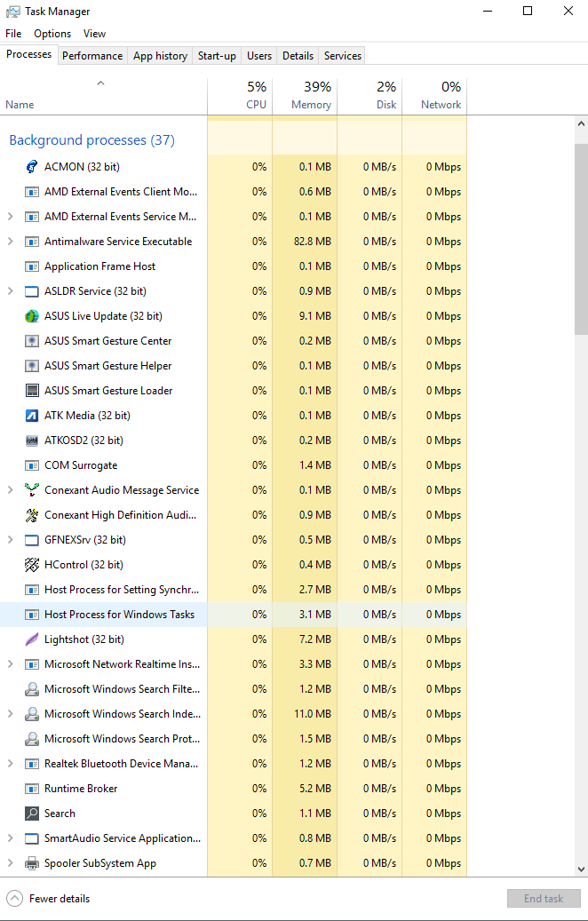Click the scrollbar up arrow
The height and width of the screenshot is (921, 588).
(x=581, y=124)
